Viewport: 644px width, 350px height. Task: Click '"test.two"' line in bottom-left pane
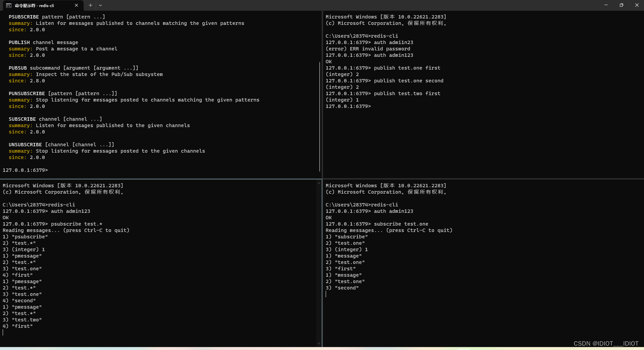click(x=22, y=320)
